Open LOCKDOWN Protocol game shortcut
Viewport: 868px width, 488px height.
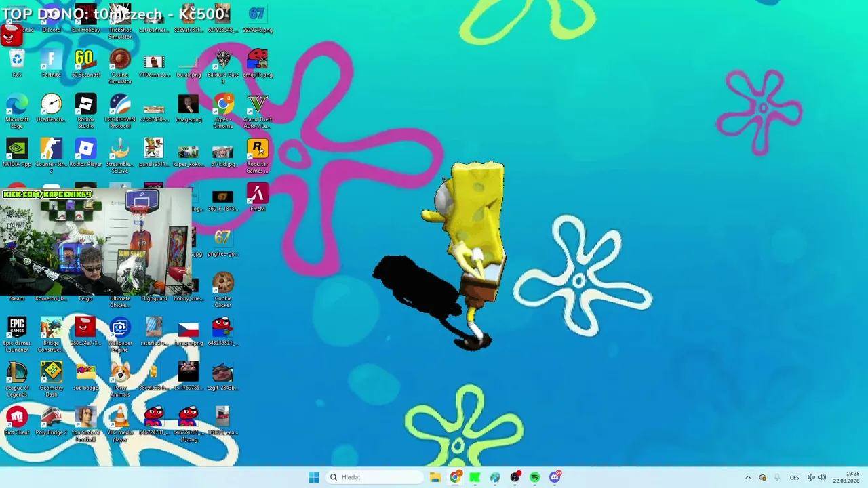click(120, 112)
